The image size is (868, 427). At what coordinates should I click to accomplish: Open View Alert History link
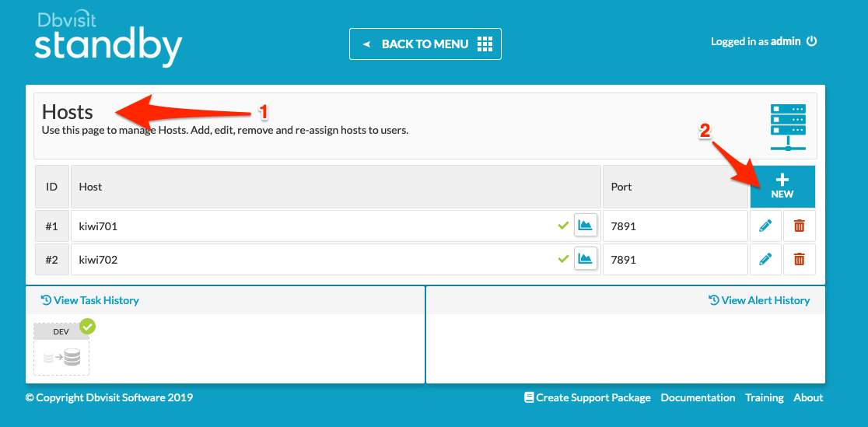point(759,300)
